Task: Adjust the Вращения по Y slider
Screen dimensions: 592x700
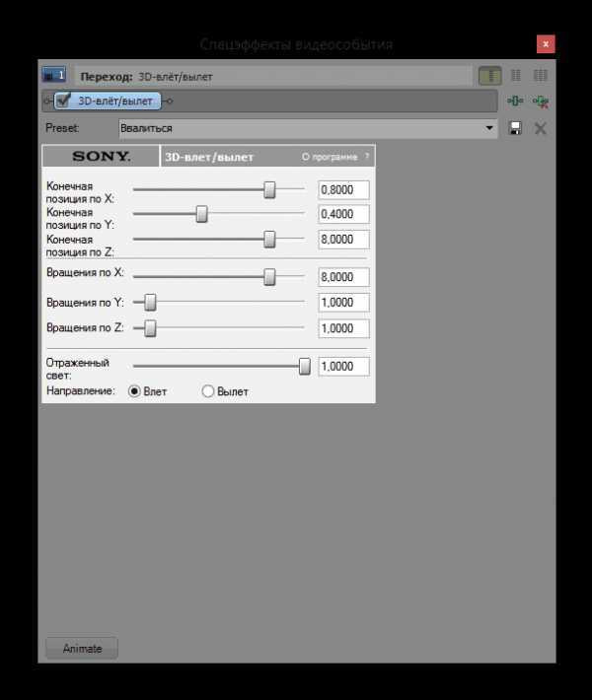Action: (150, 303)
